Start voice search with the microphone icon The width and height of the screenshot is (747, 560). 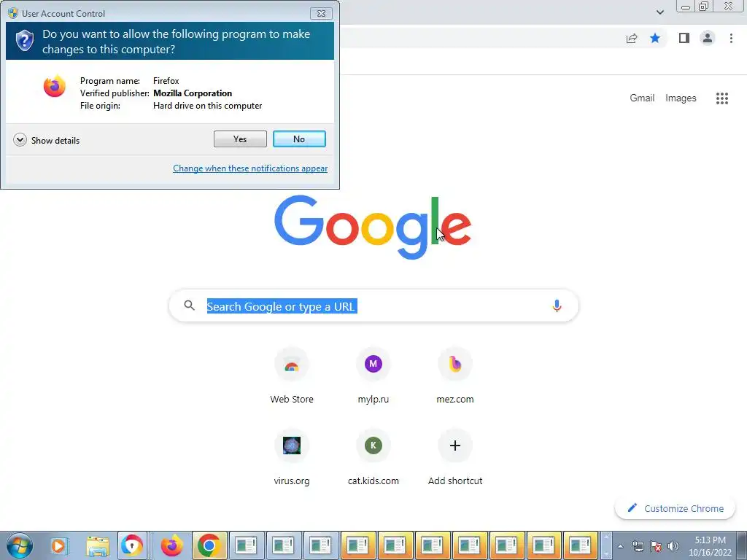pos(557,306)
